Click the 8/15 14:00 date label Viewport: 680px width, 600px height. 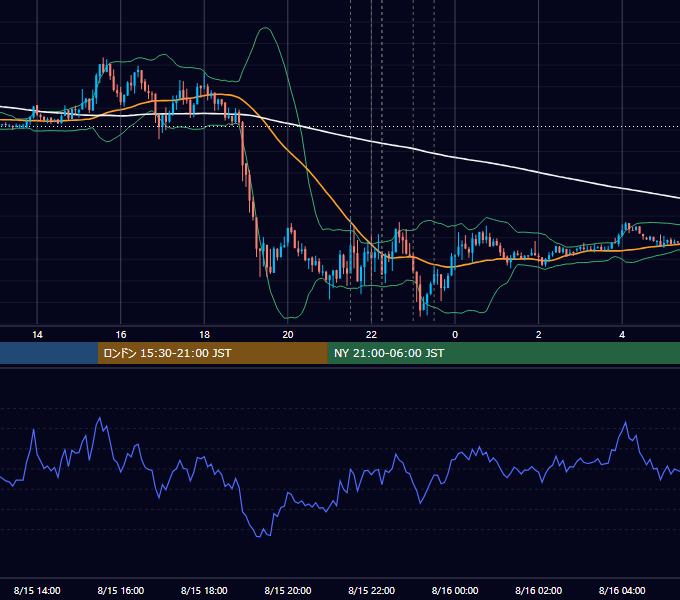(x=37, y=590)
